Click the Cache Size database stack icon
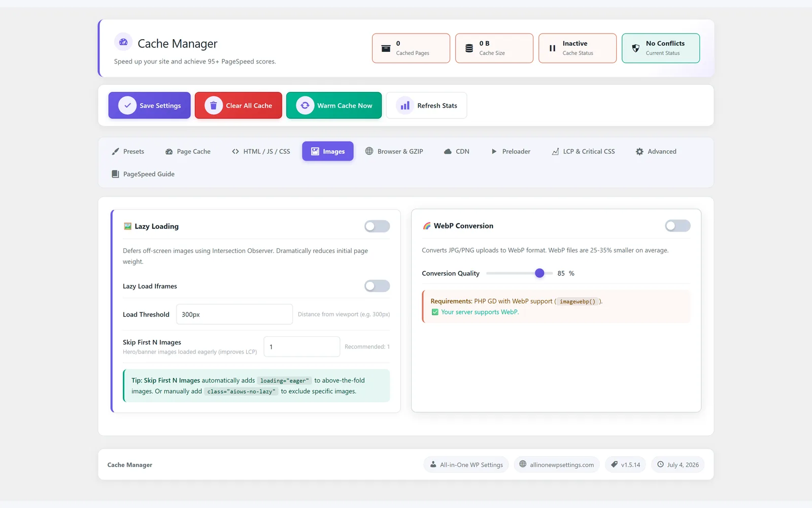812x508 pixels. point(469,48)
